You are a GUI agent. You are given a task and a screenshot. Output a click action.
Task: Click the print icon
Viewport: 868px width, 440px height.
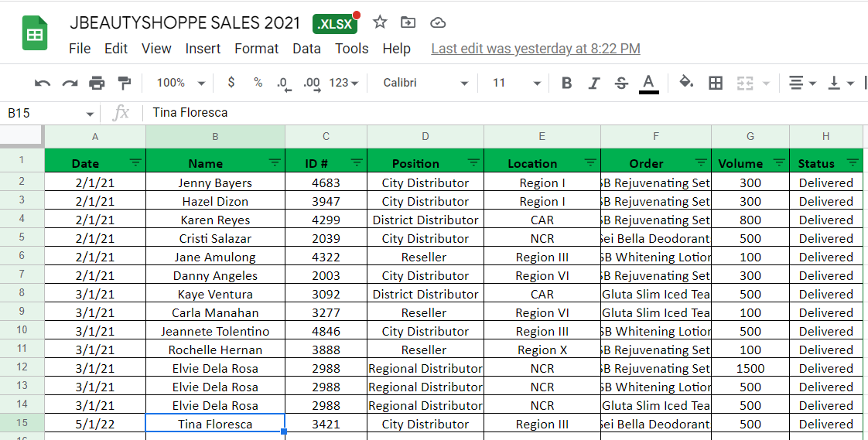[97, 84]
